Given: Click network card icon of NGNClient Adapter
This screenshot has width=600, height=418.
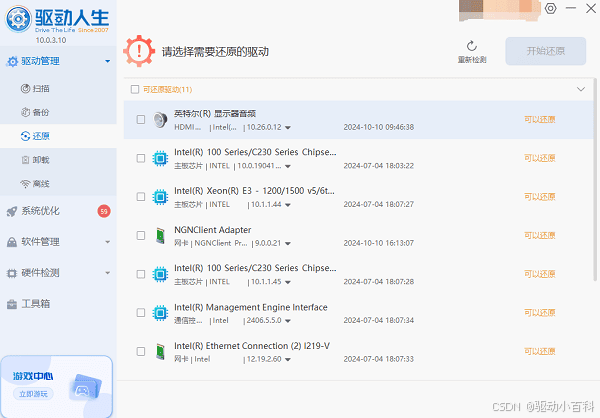Looking at the screenshot, I should [160, 236].
